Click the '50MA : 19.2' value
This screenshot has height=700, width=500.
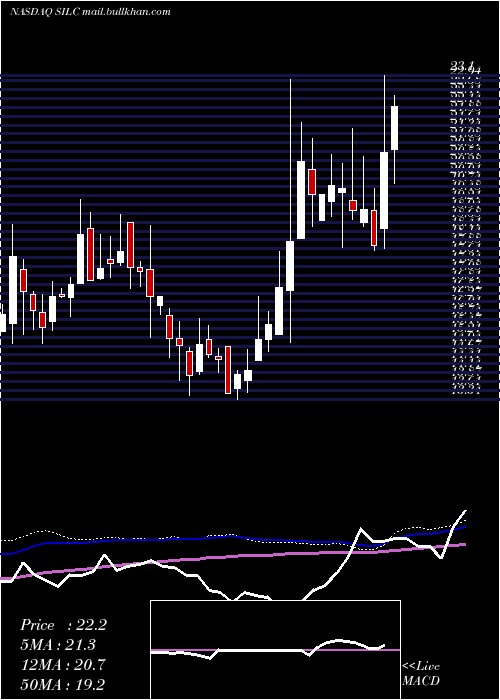click(63, 684)
